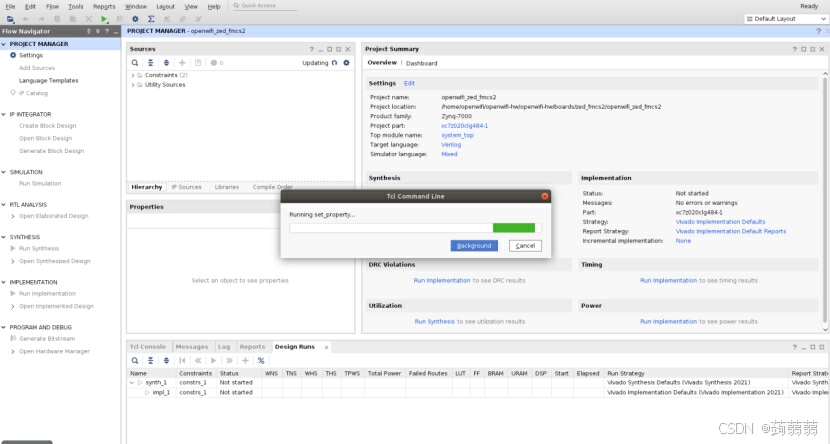Image resolution: width=830 pixels, height=444 pixels.
Task: Click the Project Summary vertical scrollbar
Action: (x=825, y=201)
